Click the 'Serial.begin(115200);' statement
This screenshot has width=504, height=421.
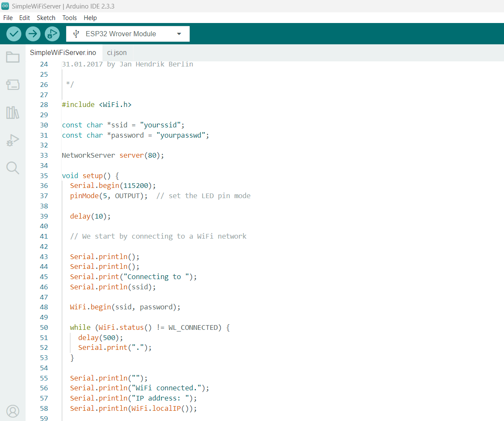(x=113, y=186)
